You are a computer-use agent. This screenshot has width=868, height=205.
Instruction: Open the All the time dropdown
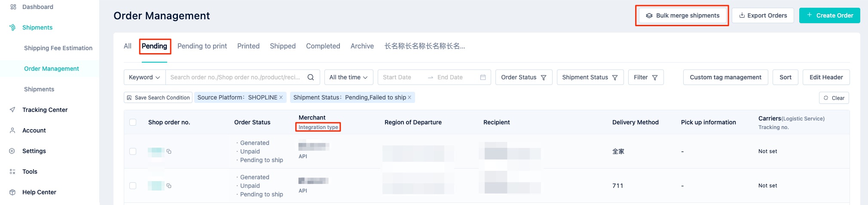[348, 77]
